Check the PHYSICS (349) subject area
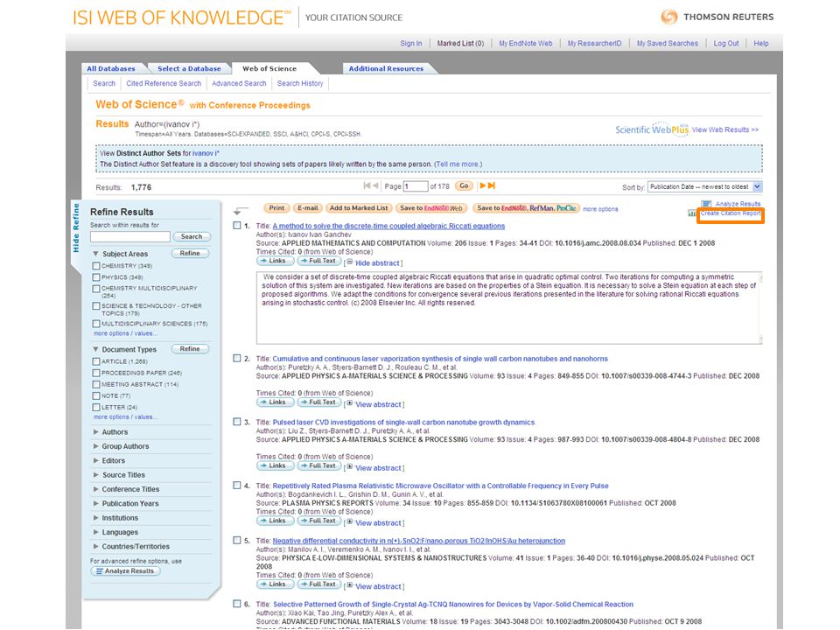Image resolution: width=840 pixels, height=630 pixels. (96, 277)
